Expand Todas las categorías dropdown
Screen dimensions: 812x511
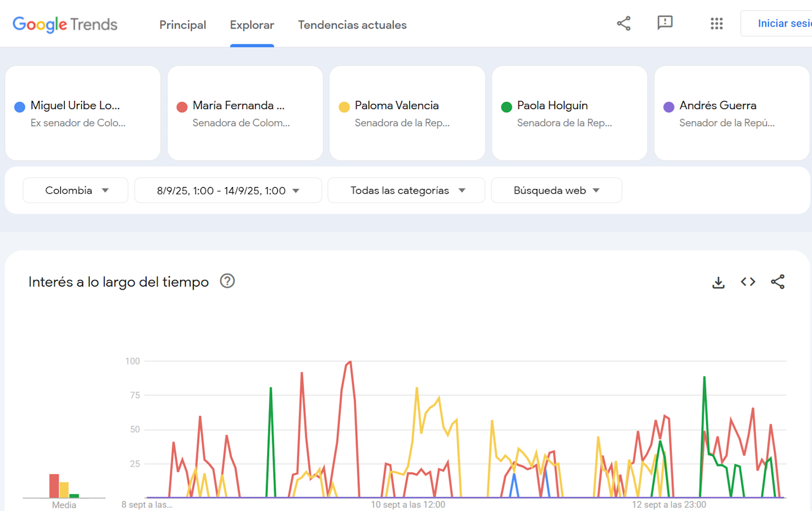click(406, 190)
